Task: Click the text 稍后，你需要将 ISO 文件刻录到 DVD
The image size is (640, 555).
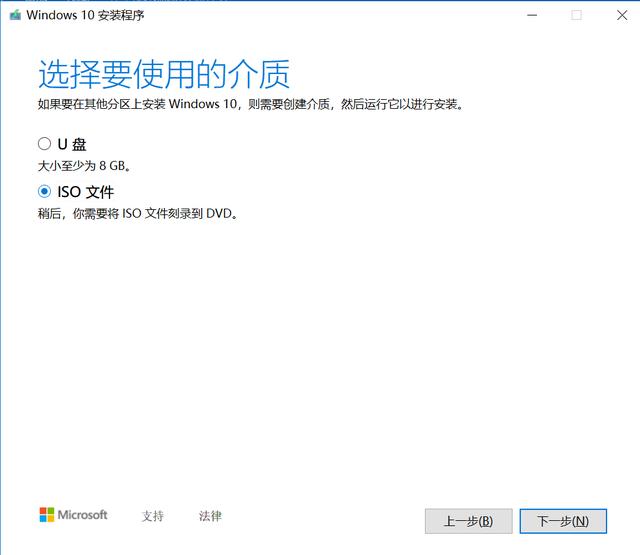Action: [138, 213]
